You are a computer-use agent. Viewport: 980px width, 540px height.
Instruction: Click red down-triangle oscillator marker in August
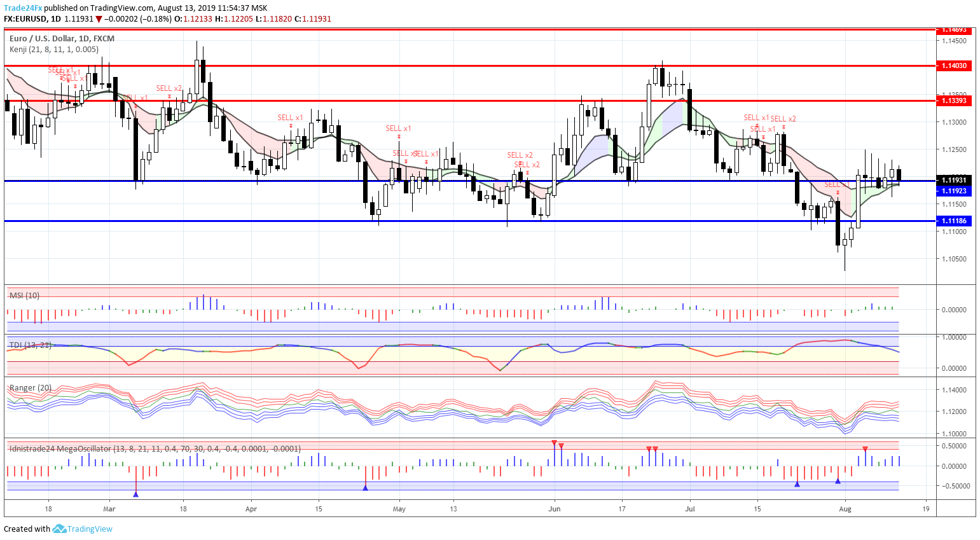865,449
